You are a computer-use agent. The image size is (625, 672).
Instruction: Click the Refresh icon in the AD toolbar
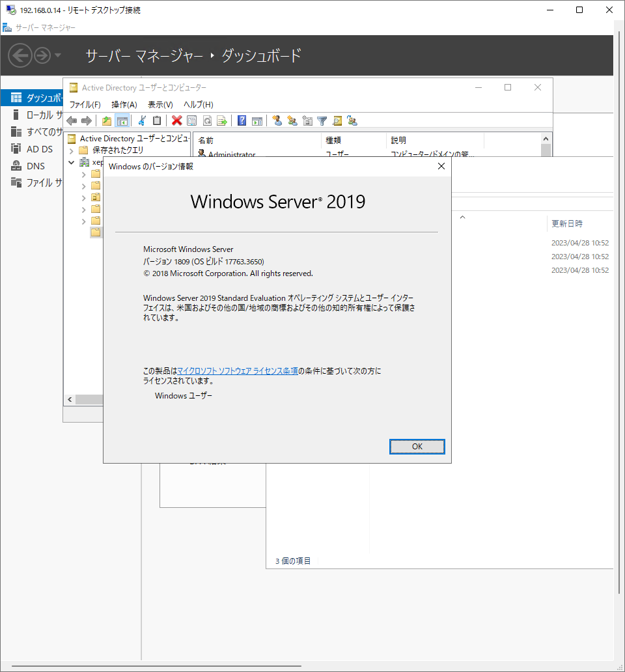pyautogui.click(x=207, y=121)
